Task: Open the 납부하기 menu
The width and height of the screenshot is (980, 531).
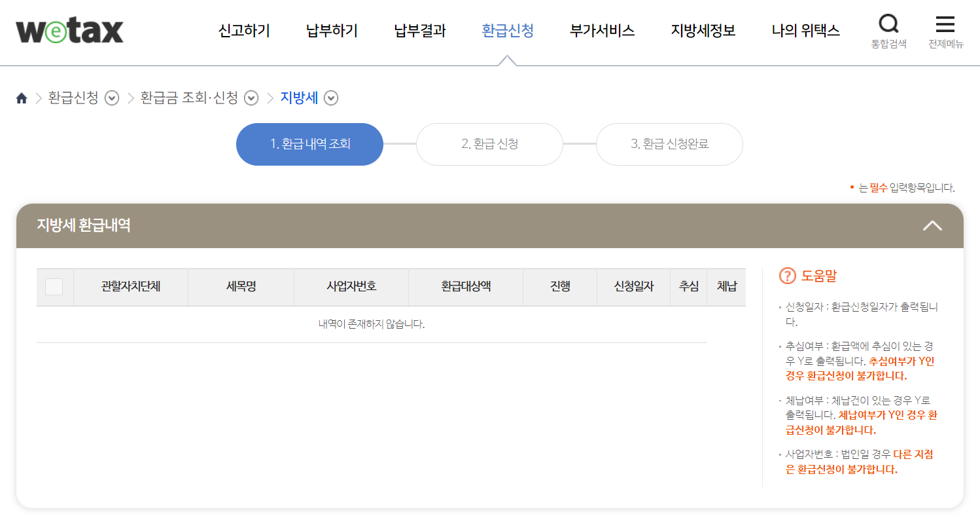Action: [331, 31]
